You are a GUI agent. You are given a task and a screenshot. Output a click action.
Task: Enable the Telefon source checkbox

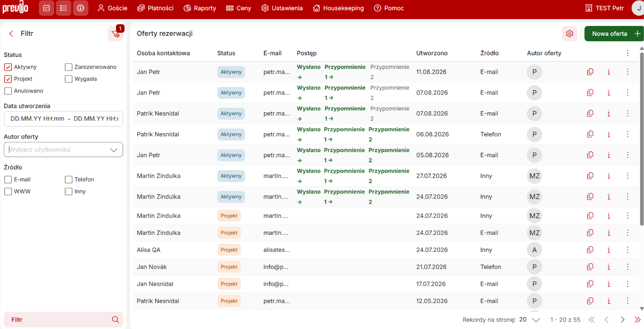tap(69, 179)
